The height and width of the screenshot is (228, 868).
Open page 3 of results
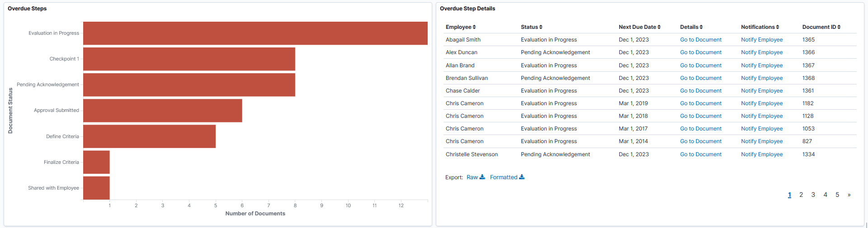(813, 195)
